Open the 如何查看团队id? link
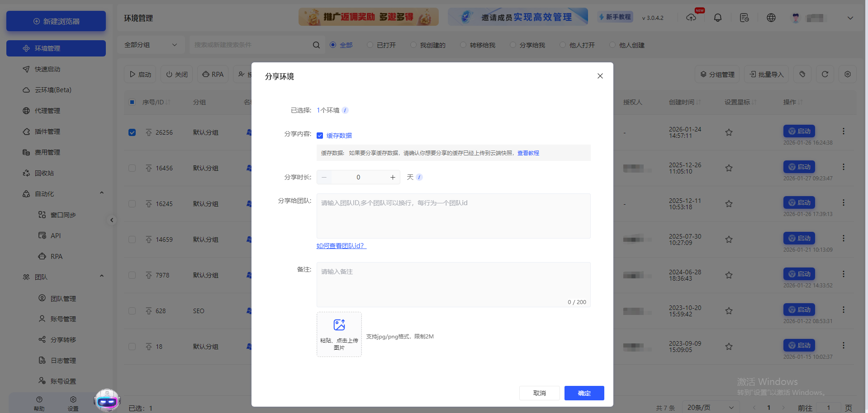 [340, 246]
